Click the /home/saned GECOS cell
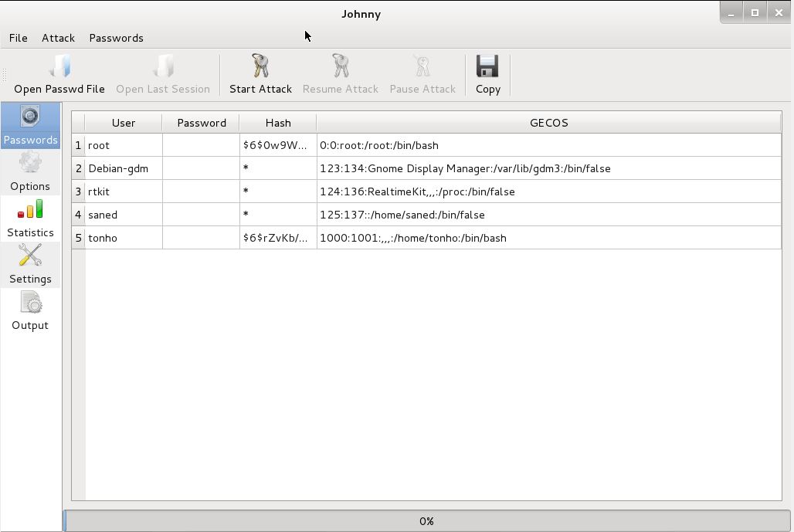The width and height of the screenshot is (794, 532). 549,215
